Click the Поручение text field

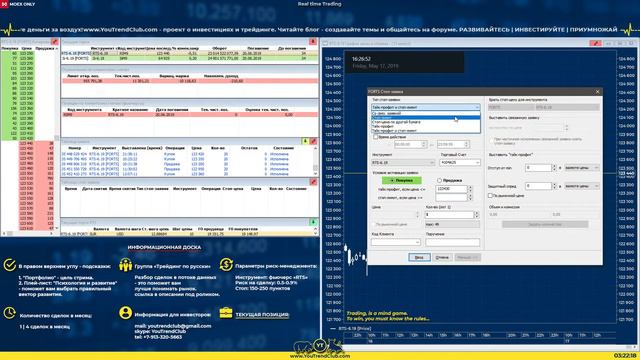coord(453,242)
